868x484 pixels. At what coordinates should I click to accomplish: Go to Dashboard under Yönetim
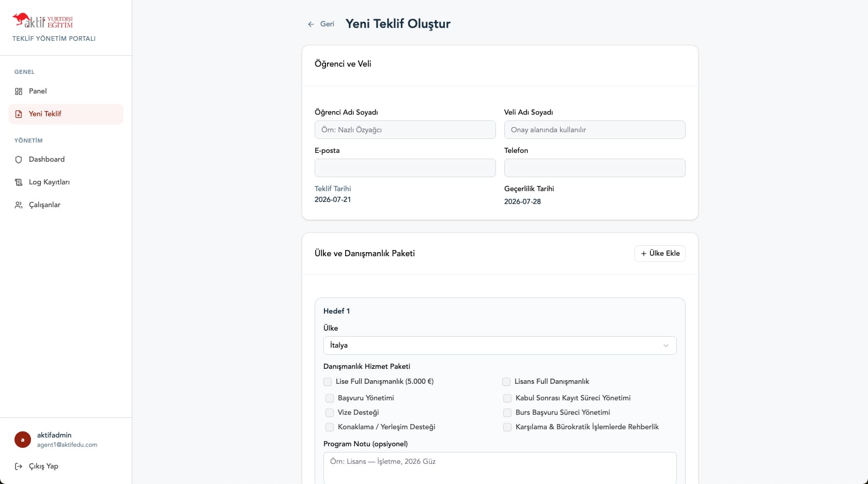pos(66,160)
